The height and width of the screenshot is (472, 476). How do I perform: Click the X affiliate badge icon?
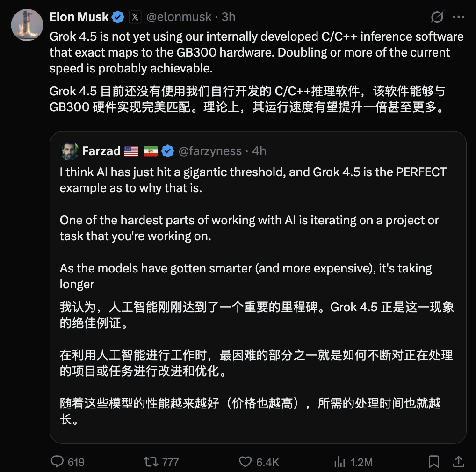tap(135, 17)
